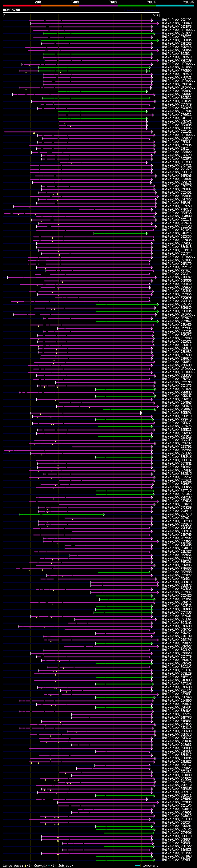197x868 pixels.
Task: Click the red 20% identity color segment
Action: pos(22,6)
